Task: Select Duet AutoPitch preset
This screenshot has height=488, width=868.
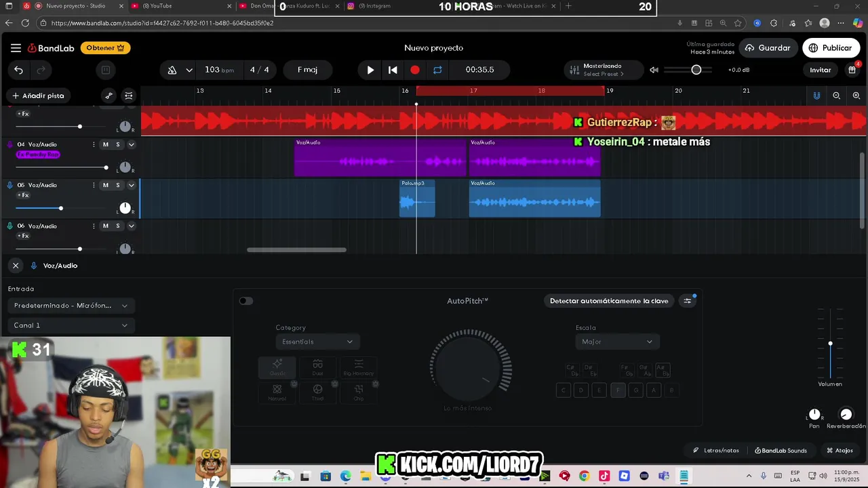Action: click(317, 368)
